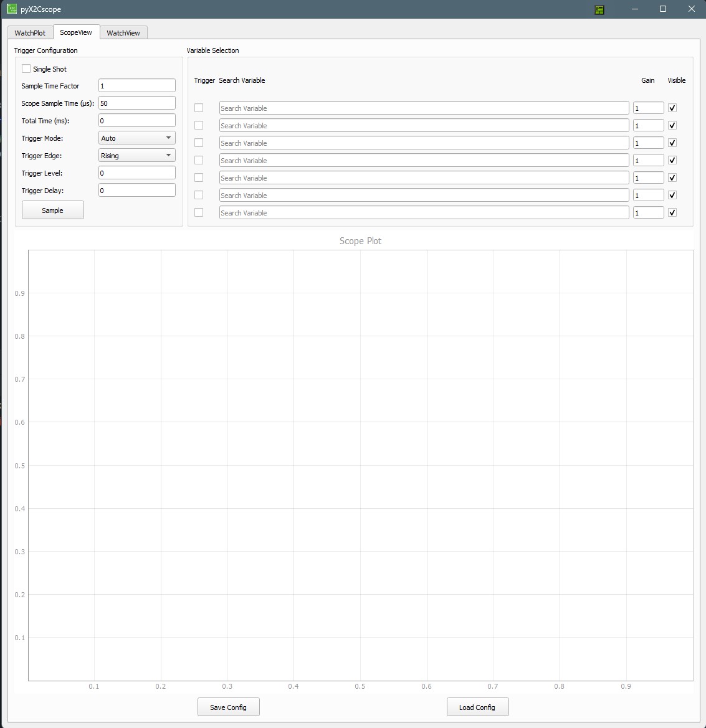Image resolution: width=706 pixels, height=728 pixels.
Task: Close the pyX2Cscope window
Action: pos(692,9)
